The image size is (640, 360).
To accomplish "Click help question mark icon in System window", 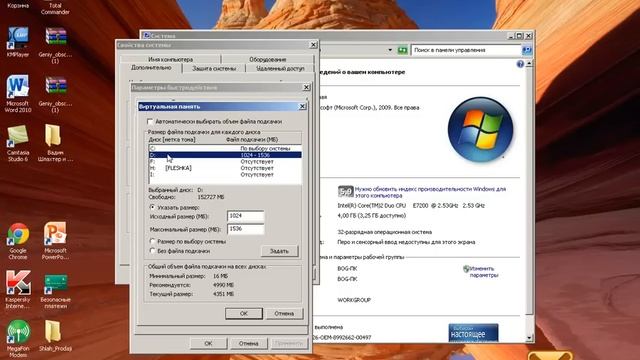I will tap(520, 64).
